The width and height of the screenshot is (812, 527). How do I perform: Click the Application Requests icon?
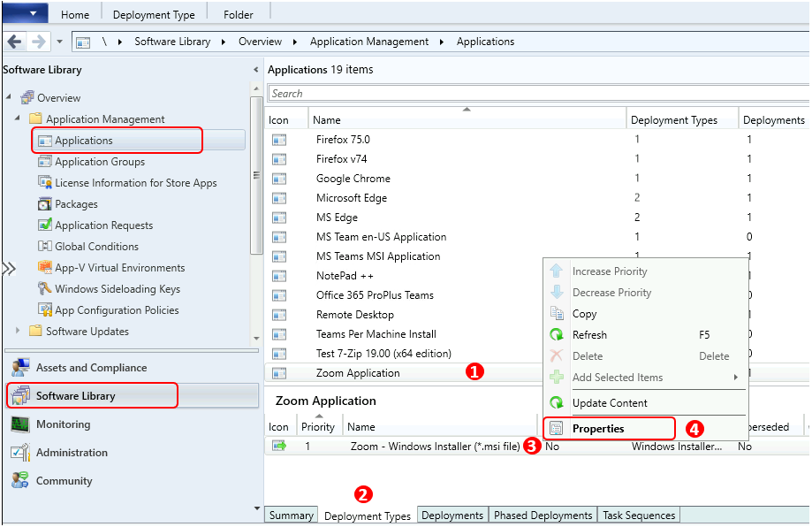click(45, 225)
